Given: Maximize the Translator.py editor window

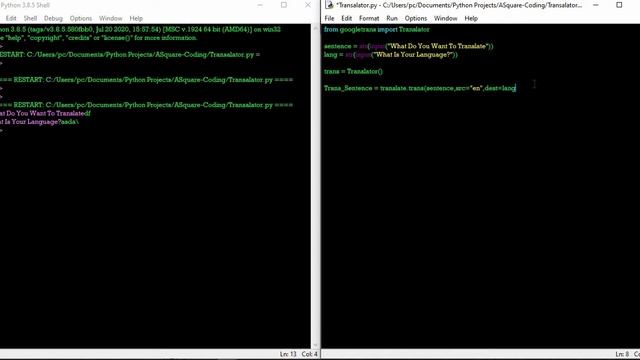Looking at the screenshot, I should click(619, 5).
